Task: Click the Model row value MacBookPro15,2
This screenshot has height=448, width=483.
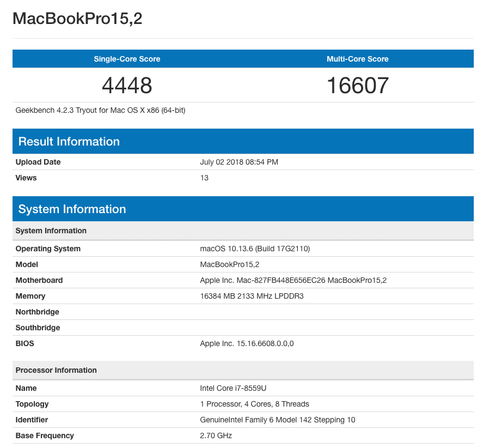Action: click(x=229, y=264)
